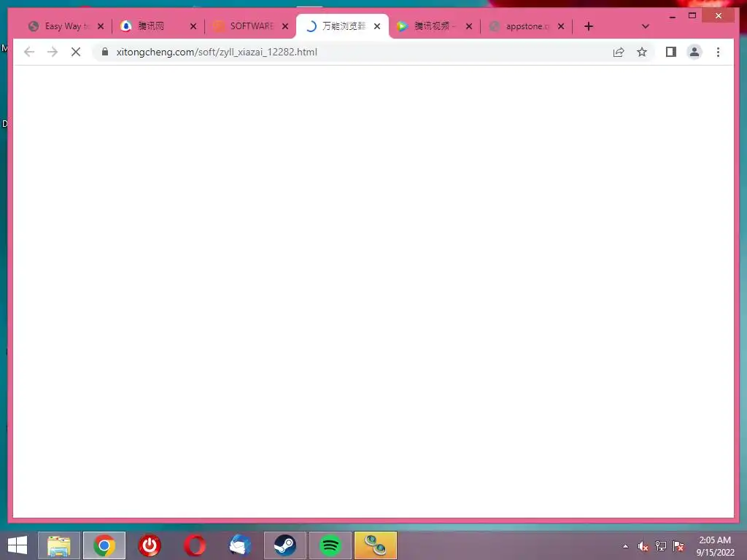This screenshot has height=560, width=747.
Task: Open the yellow tools app in taskbar
Action: pos(376,545)
